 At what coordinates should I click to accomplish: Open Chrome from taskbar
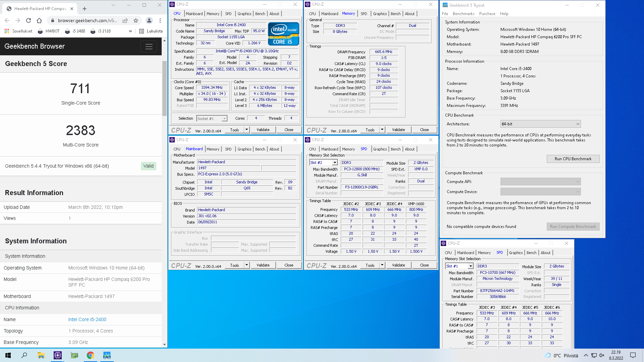[90, 355]
